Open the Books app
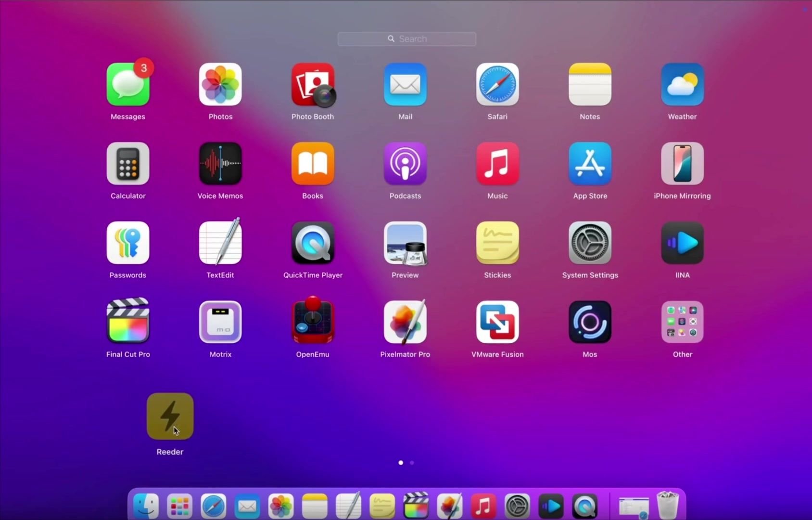This screenshot has height=520, width=812. click(313, 164)
